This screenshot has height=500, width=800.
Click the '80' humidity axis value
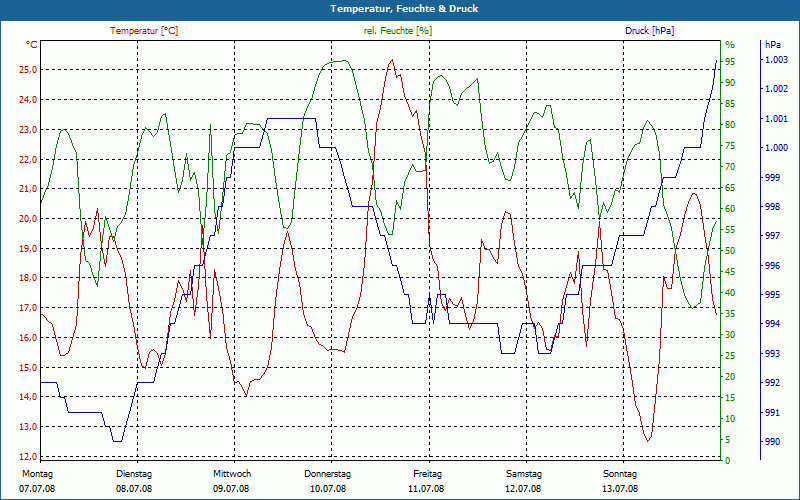point(730,124)
